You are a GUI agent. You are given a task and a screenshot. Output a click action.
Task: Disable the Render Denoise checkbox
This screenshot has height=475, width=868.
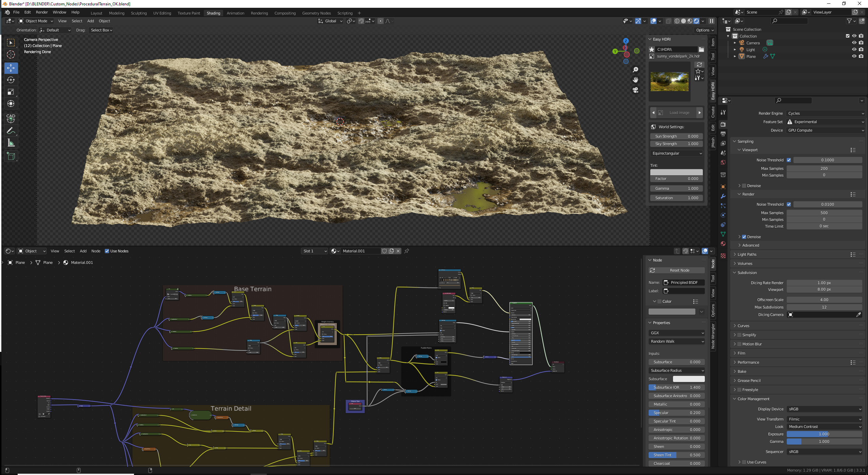pyautogui.click(x=744, y=237)
